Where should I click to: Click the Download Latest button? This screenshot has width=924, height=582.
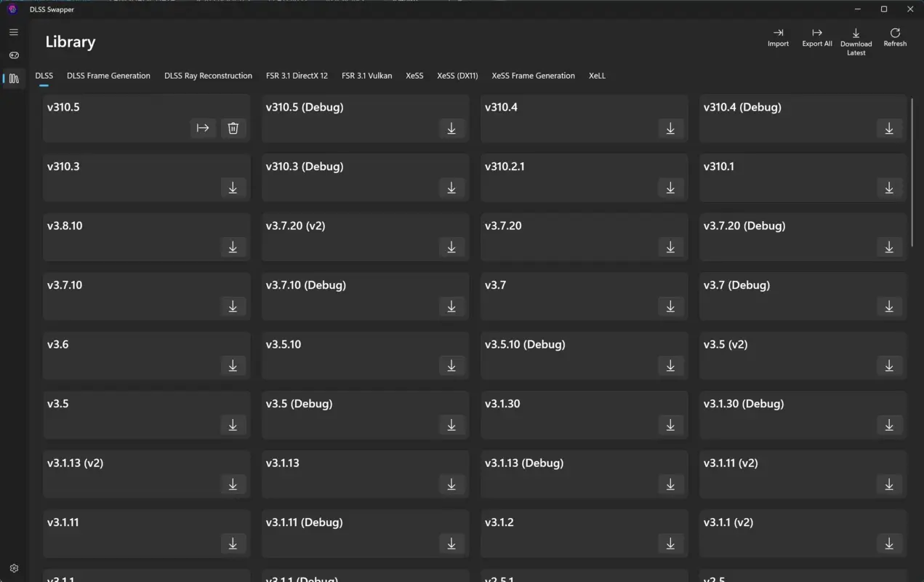point(856,39)
